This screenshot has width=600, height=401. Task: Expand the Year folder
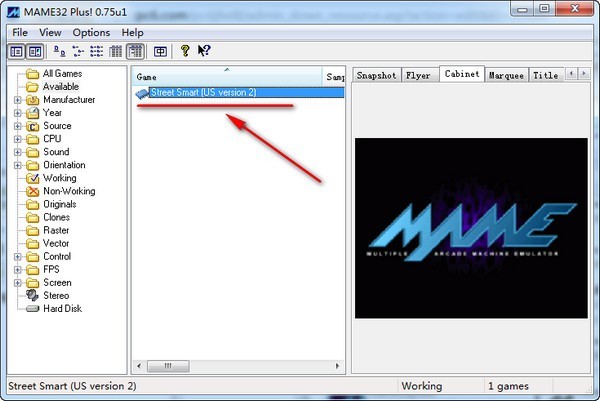point(18,113)
